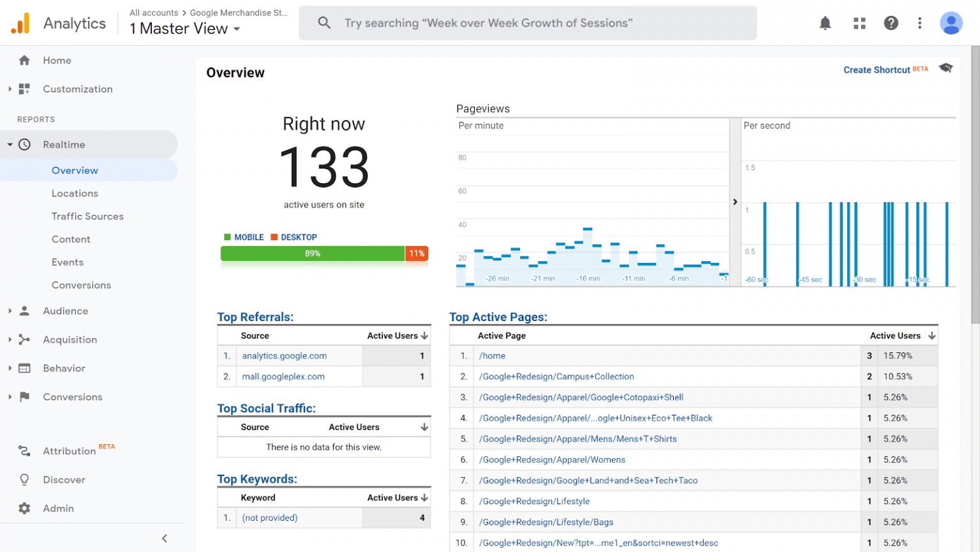Click the Conversions flag icon
Viewport: 980px width, 552px height.
coord(24,397)
